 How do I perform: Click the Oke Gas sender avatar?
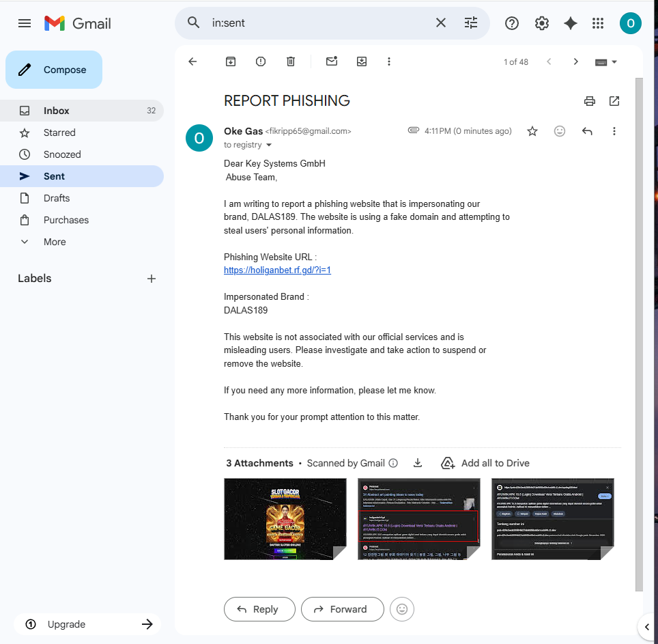point(199,138)
